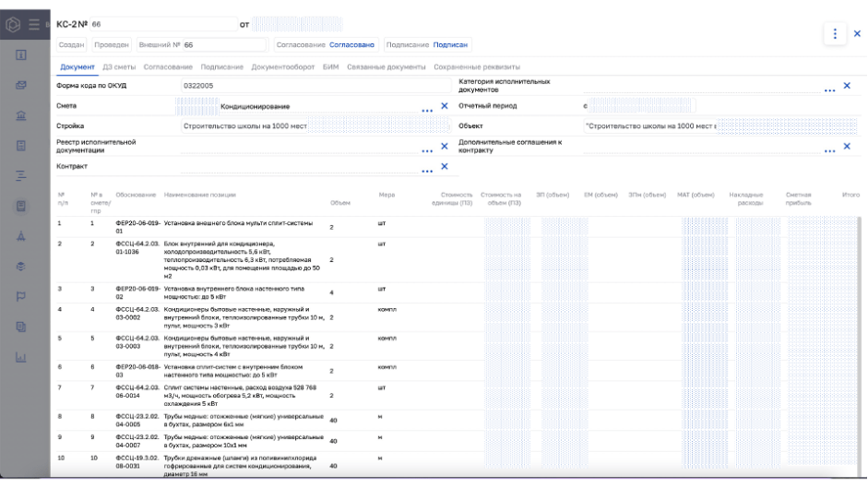The height and width of the screenshot is (488, 868).
Task: Switch to the ДЗ сметы tab
Action: point(119,67)
